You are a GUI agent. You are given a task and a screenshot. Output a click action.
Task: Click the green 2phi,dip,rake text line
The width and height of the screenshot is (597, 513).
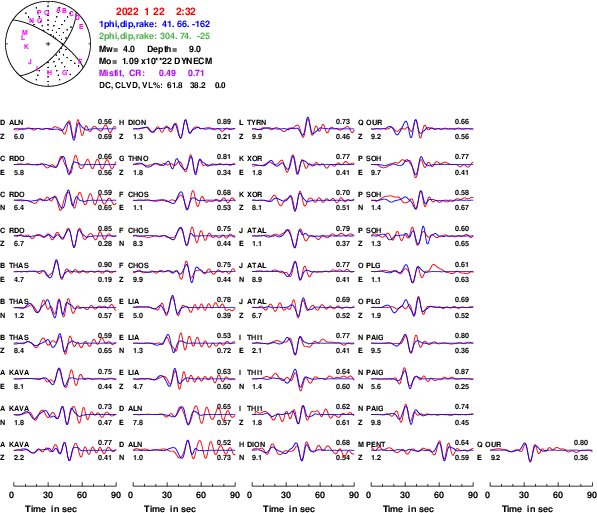pos(154,36)
